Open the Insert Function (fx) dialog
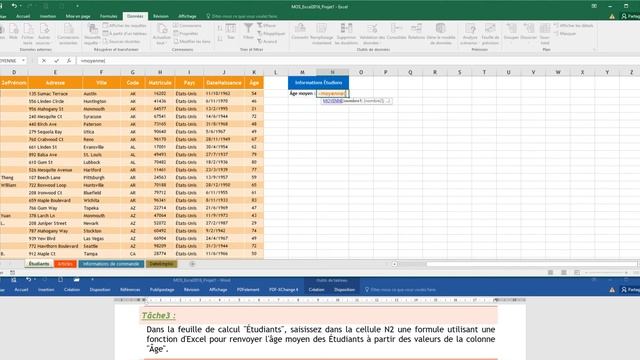The image size is (640, 360). (x=69, y=60)
